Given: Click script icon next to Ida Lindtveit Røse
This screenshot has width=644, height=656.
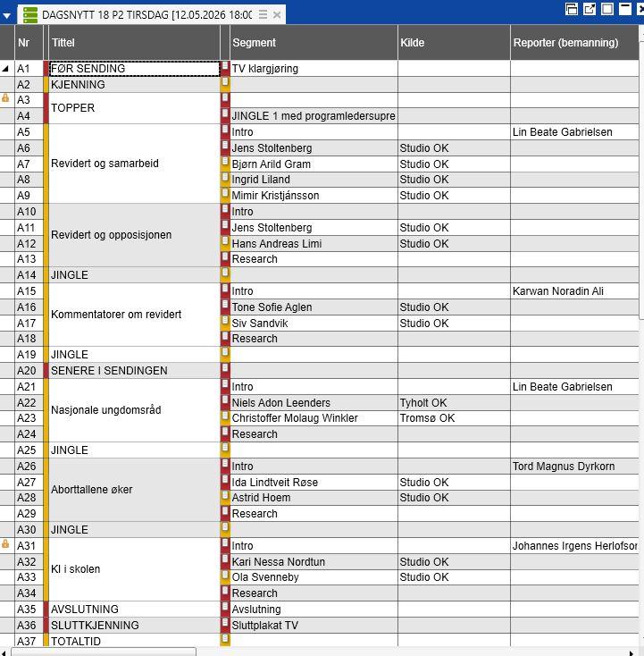Looking at the screenshot, I should tap(225, 480).
